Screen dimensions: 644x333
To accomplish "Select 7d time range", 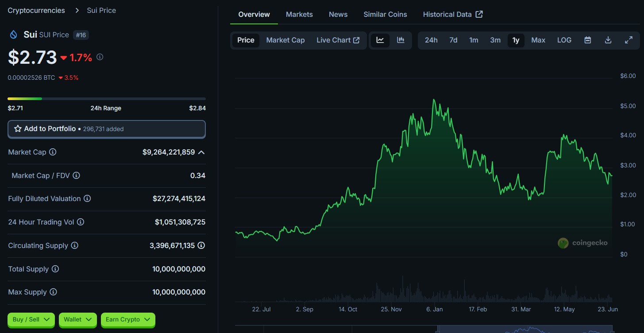I will pyautogui.click(x=453, y=40).
